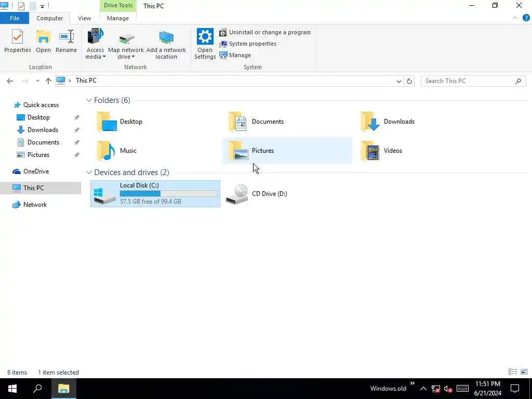Click Manage in the System group

click(235, 55)
